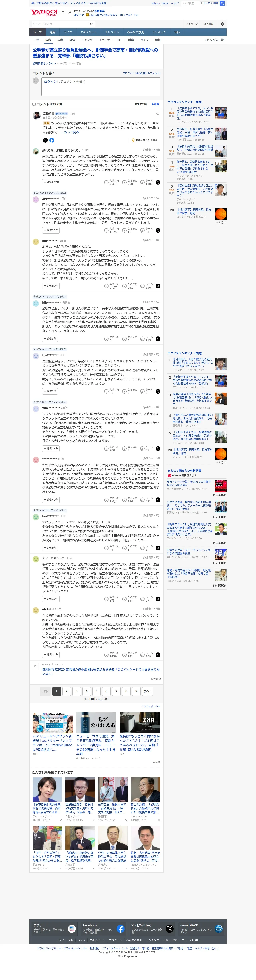Screen dimensions: 256x980
Task: Click 非表示・報告 on the kin******** comment
Action: point(152,240)
